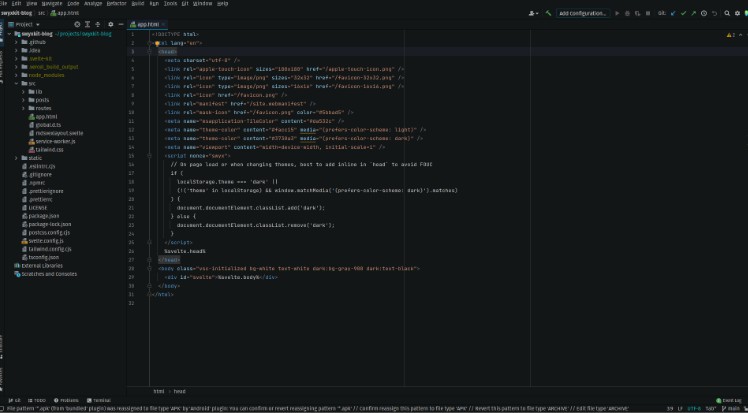Expand the lib folder
The height and width of the screenshot is (413, 748).
click(23, 92)
